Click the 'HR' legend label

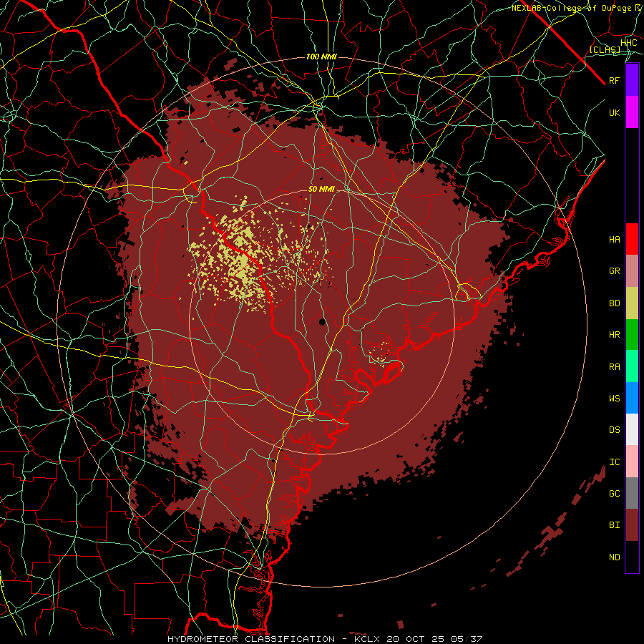(x=614, y=335)
